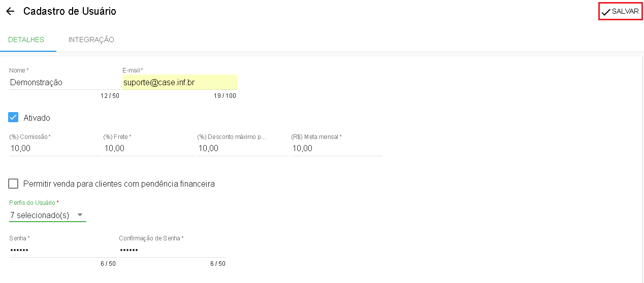Enable the pendência financeira checkbox box
The image size is (644, 283).
pos(13,184)
